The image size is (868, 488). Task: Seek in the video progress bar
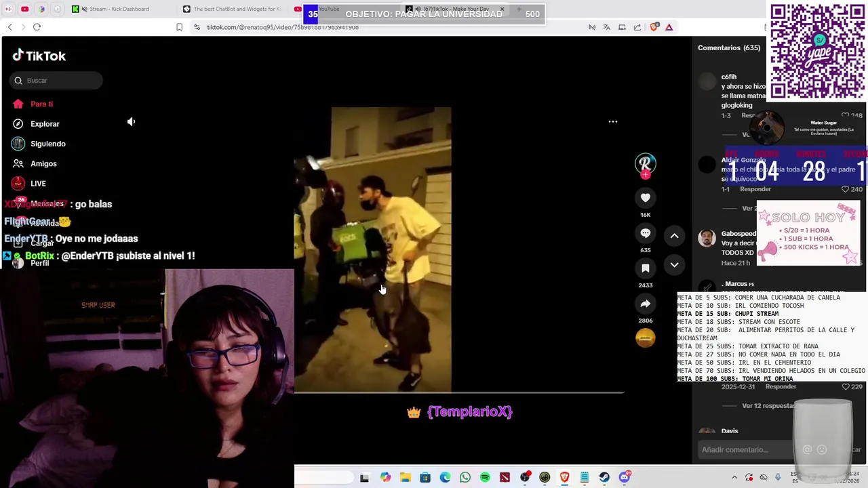point(459,392)
